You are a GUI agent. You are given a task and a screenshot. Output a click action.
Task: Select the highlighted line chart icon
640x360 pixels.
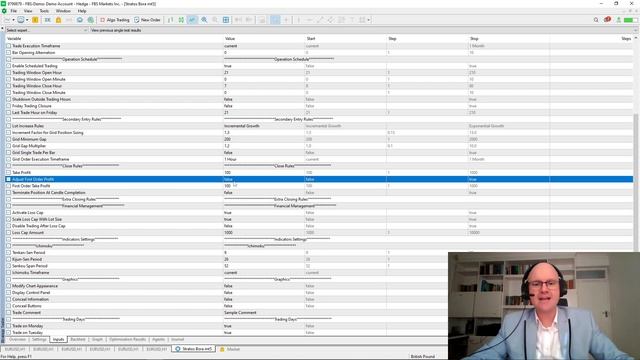pyautogui.click(x=192, y=20)
